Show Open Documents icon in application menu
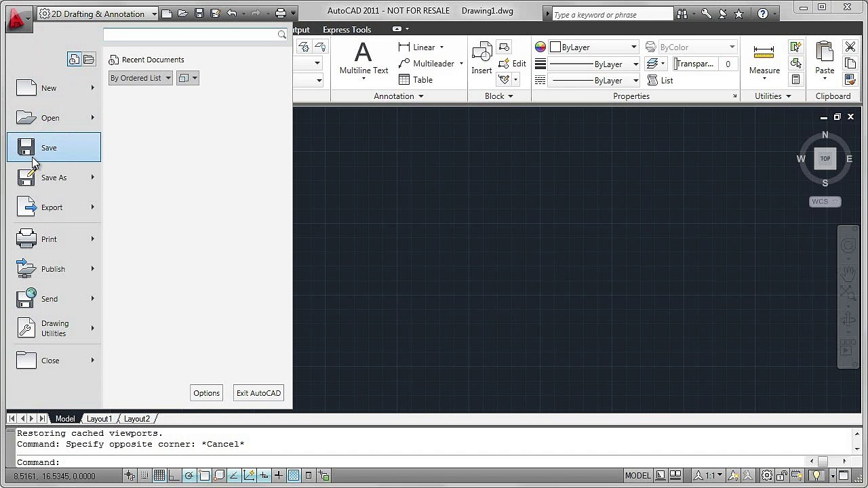The height and width of the screenshot is (488, 868). click(89, 60)
